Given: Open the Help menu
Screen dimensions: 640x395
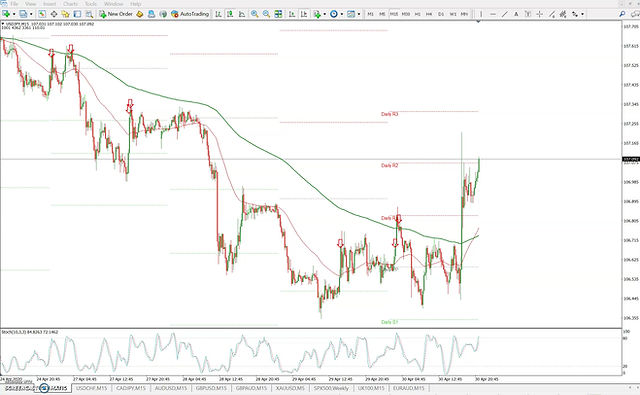Looking at the screenshot, I should coord(136,4).
